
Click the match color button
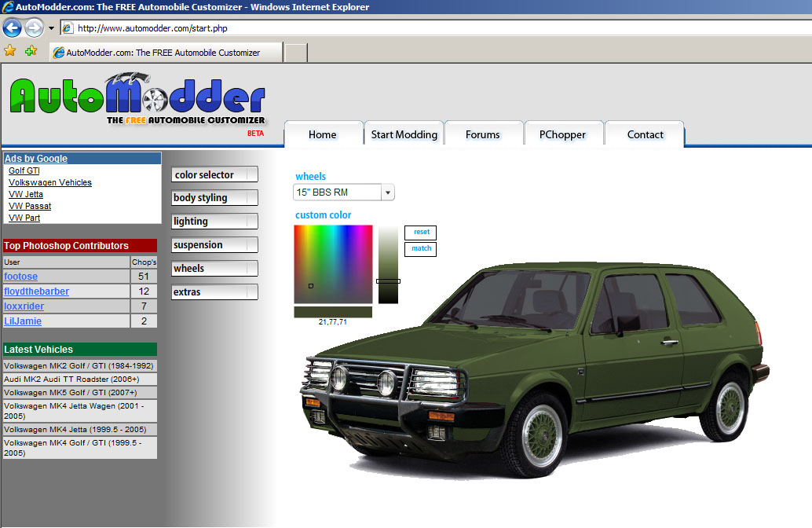click(x=420, y=249)
